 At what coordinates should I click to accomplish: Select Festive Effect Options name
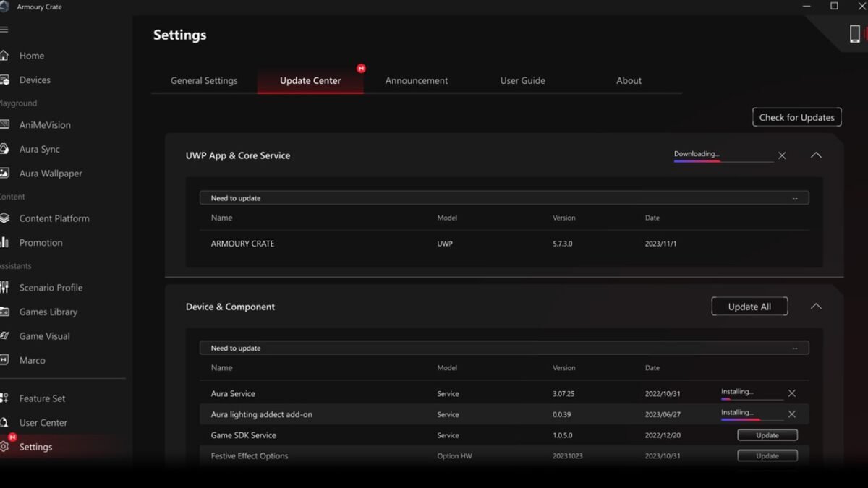point(250,456)
